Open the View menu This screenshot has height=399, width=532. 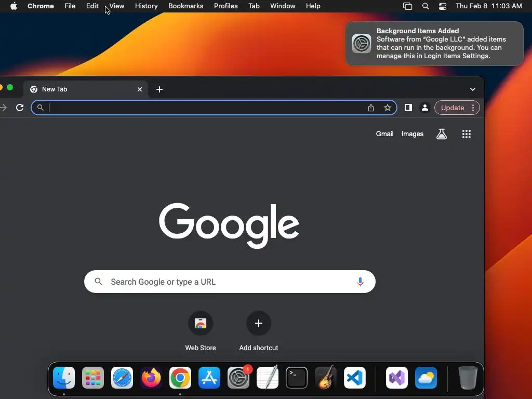[x=117, y=6]
